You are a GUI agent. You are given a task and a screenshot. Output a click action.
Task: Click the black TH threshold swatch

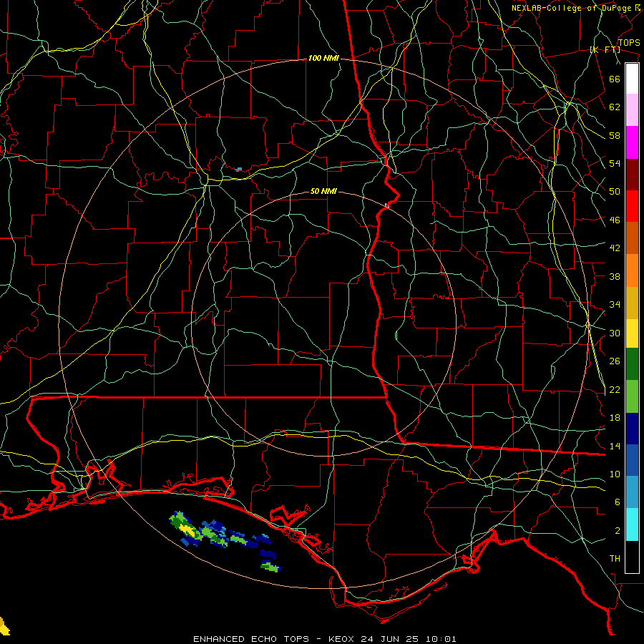click(x=632, y=557)
